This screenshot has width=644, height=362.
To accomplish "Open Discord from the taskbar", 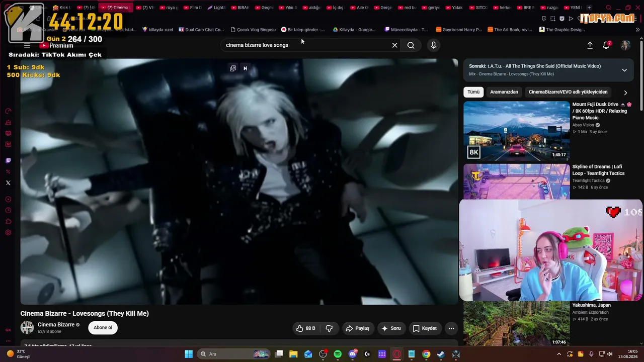I will point(353,354).
